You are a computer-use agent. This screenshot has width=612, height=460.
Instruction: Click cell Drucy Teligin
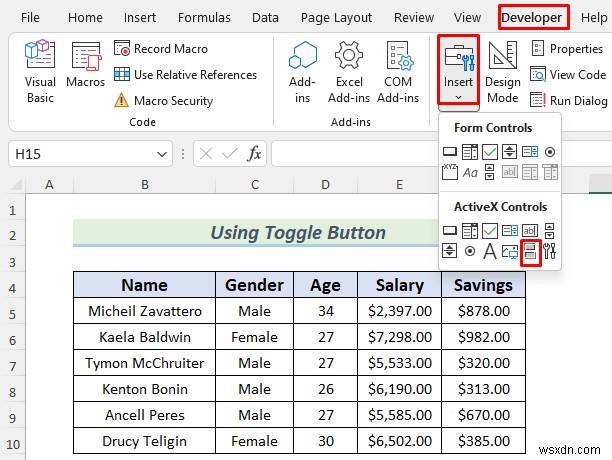[144, 441]
